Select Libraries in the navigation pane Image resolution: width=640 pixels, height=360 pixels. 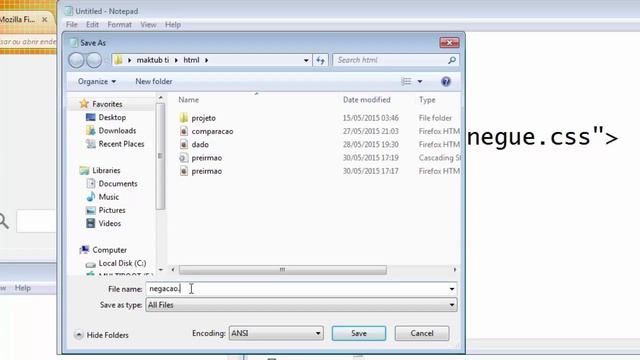106,171
